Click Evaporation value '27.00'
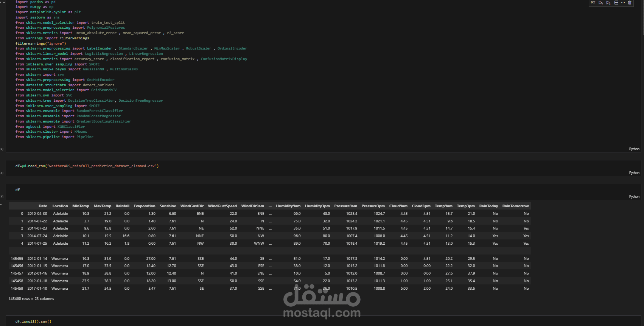Screen dimensions: 644x326 [151, 259]
